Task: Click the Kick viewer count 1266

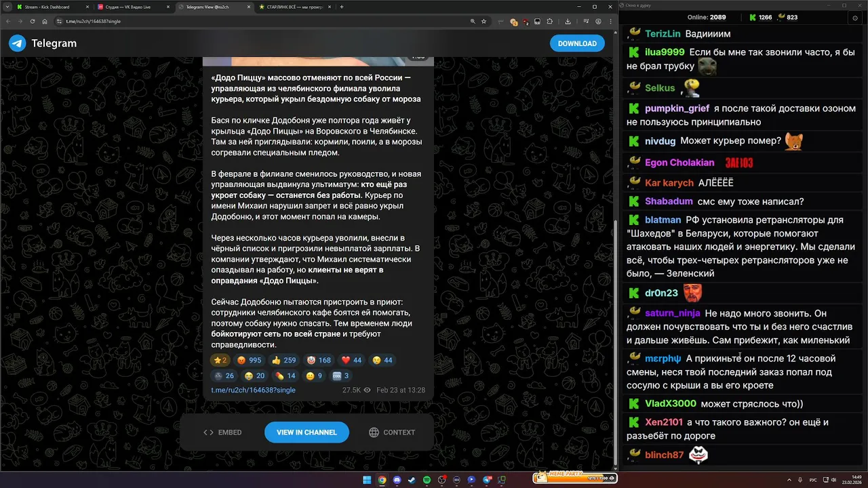Action: [760, 18]
